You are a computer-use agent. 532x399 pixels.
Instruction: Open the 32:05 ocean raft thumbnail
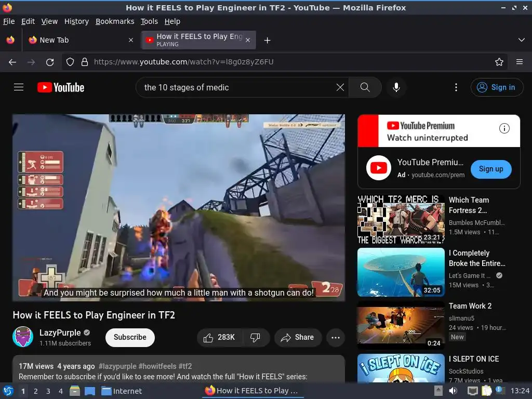[401, 272]
